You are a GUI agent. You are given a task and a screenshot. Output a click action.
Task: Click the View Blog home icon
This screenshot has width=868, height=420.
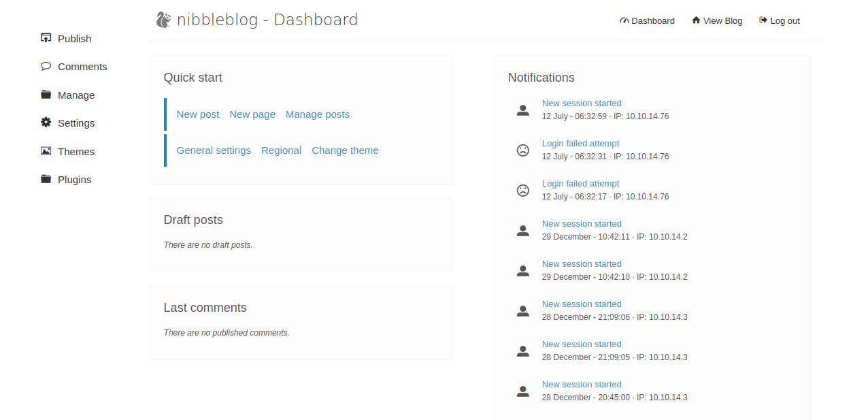point(695,20)
